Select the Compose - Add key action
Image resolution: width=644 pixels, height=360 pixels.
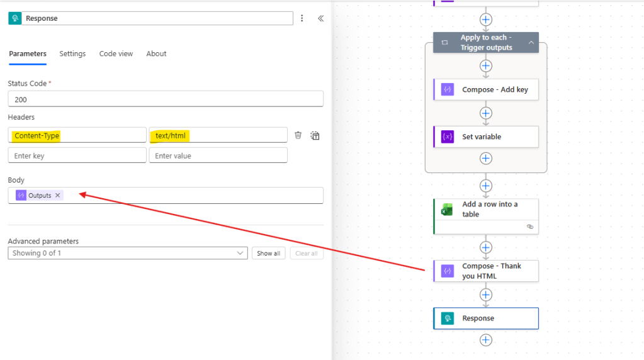[x=486, y=89]
